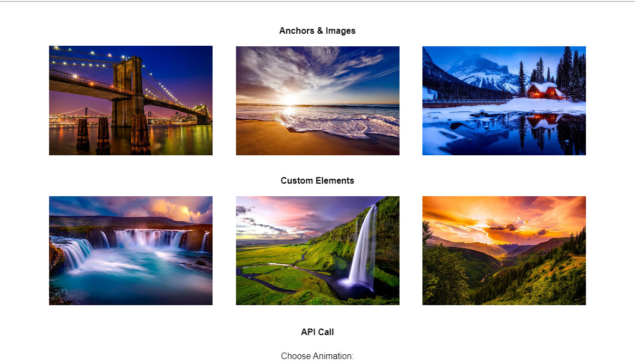
Task: Open the orange sunset valley photo
Action: point(504,251)
